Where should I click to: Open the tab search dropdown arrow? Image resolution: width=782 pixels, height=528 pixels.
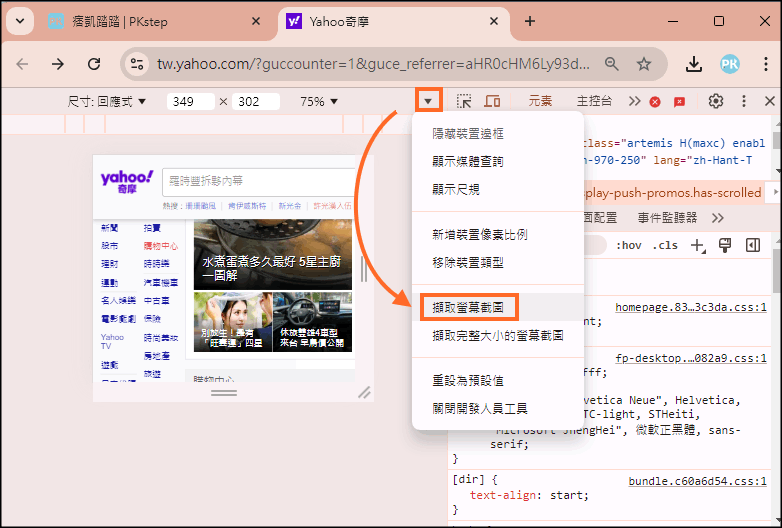tap(20, 21)
